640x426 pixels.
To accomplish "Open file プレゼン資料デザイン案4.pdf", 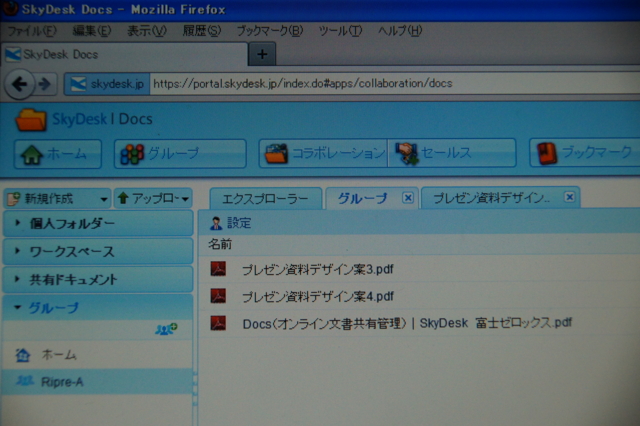I will coord(318,296).
